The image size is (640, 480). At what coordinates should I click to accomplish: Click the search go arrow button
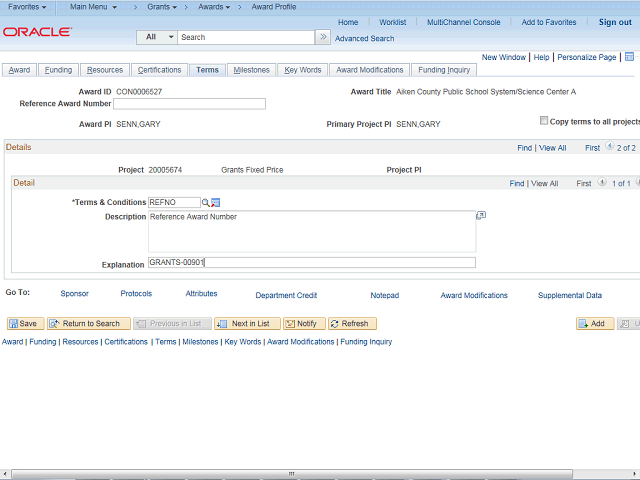[323, 37]
